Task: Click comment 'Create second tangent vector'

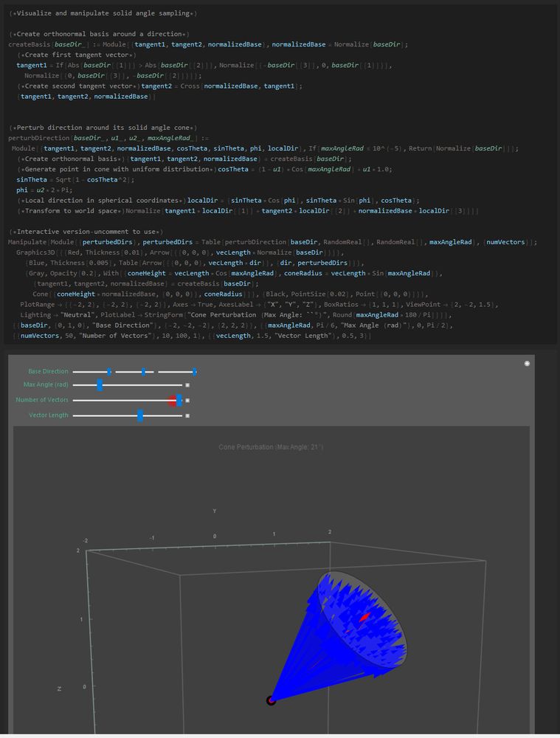Action: pyautogui.click(x=79, y=86)
